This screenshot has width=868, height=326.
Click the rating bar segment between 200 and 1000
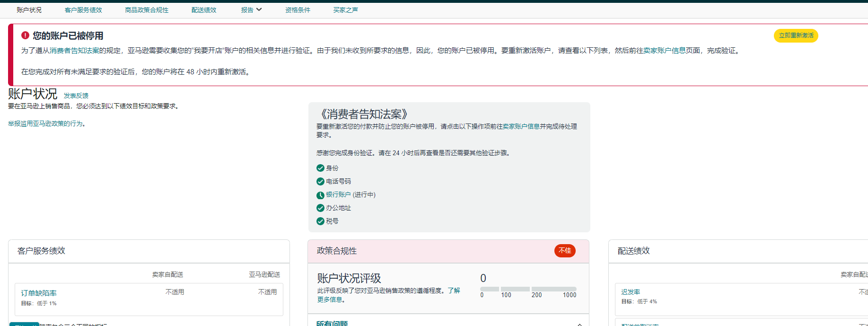(554, 289)
